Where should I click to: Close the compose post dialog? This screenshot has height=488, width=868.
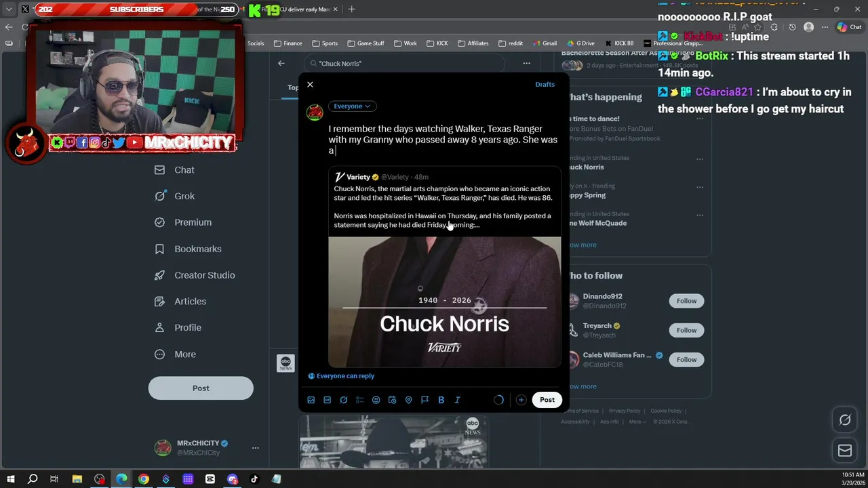[310, 85]
